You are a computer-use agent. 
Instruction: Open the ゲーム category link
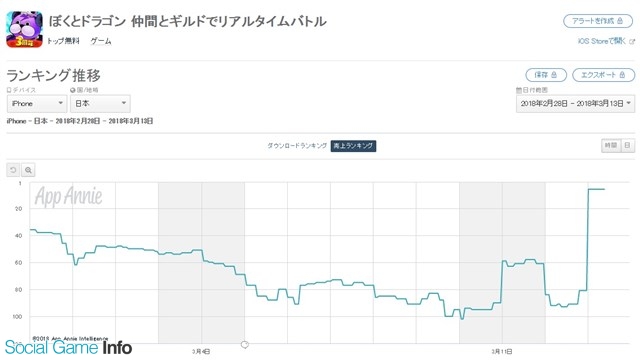pos(101,41)
